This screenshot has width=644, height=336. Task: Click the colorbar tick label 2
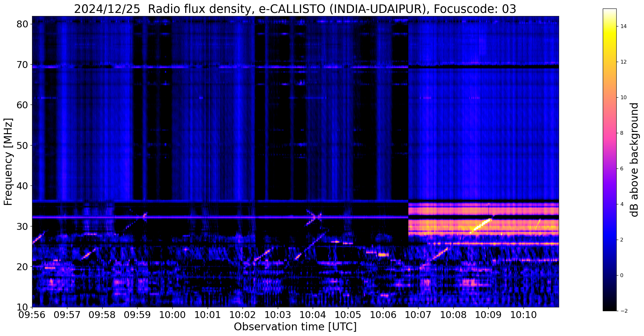(621, 240)
